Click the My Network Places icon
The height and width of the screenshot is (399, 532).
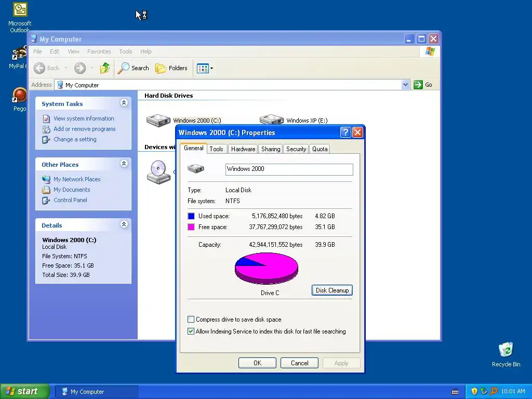pyautogui.click(x=46, y=179)
